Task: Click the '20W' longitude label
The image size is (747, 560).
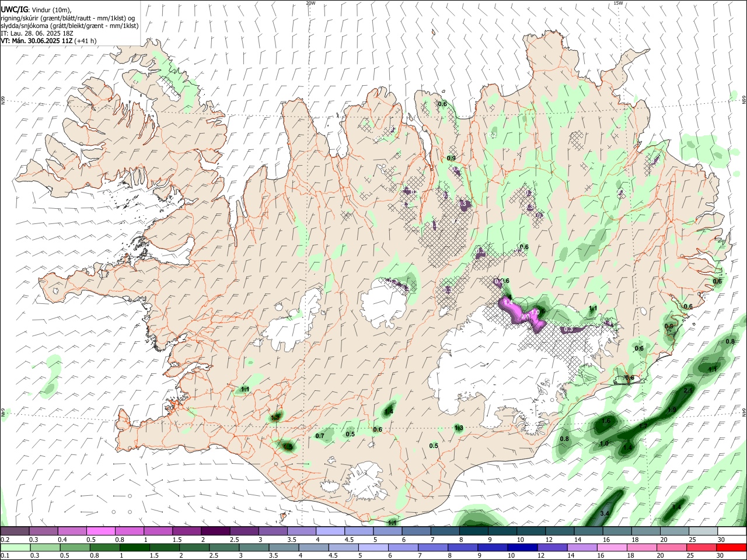Action: point(310,3)
